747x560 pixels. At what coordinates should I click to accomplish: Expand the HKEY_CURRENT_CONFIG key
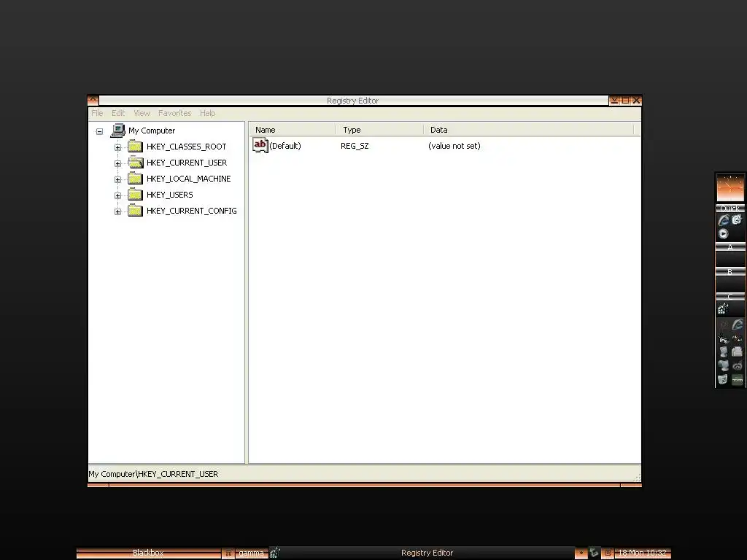point(117,211)
